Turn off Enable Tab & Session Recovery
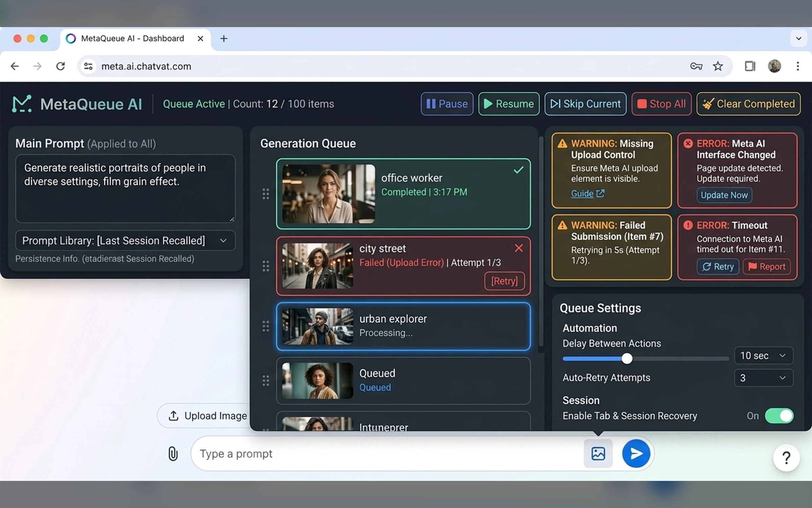The width and height of the screenshot is (812, 508). tap(779, 416)
